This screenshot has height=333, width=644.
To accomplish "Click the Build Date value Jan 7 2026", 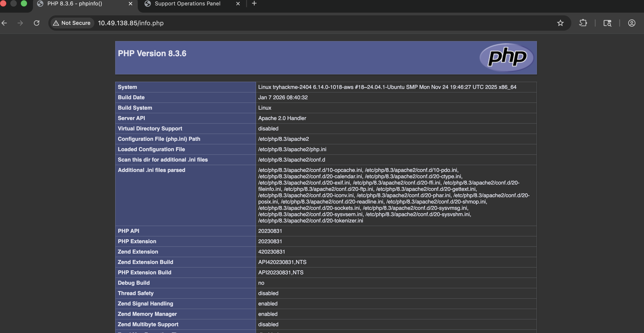I will (283, 97).
